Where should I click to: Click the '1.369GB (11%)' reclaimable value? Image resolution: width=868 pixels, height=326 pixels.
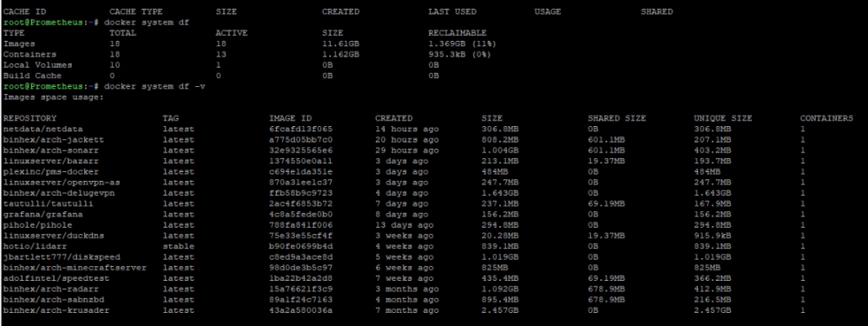(463, 43)
